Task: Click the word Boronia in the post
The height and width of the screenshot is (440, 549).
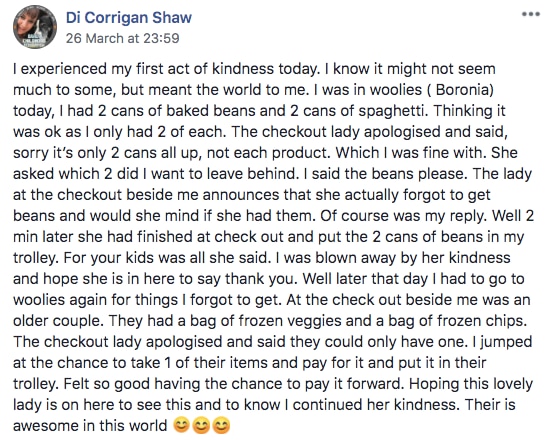Action: click(462, 90)
